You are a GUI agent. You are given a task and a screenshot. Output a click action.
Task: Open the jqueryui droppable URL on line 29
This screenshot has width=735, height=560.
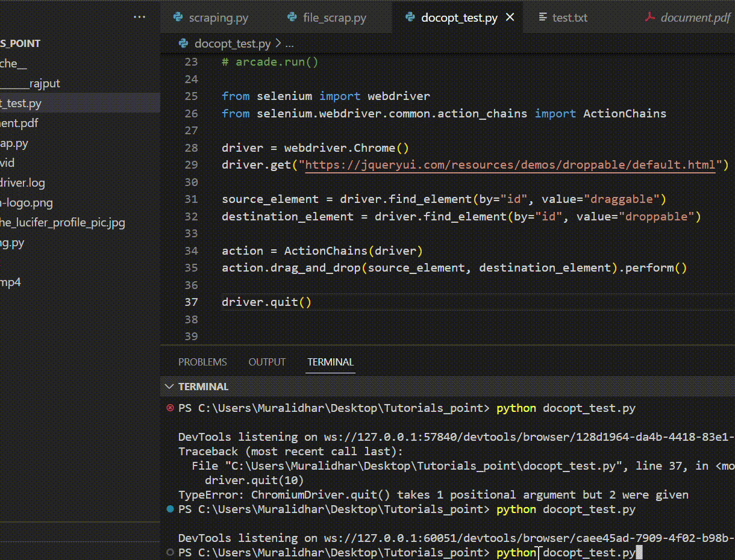point(512,164)
